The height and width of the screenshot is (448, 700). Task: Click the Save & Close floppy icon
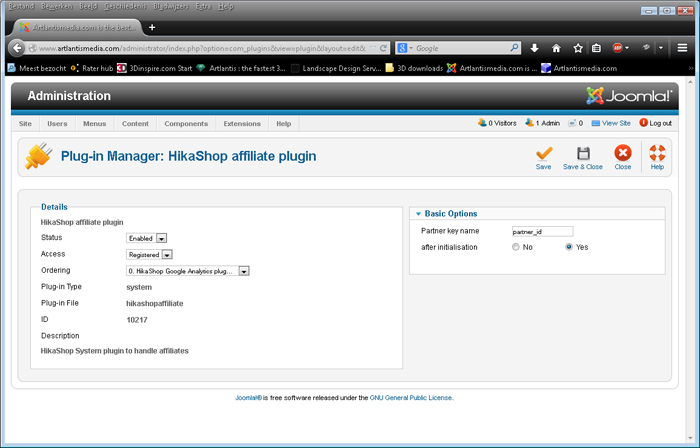point(583,153)
